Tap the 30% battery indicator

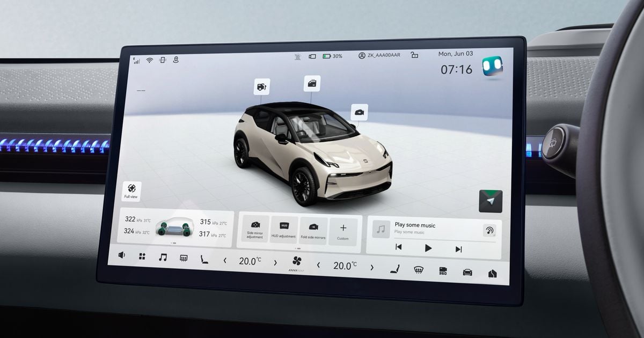tap(332, 56)
